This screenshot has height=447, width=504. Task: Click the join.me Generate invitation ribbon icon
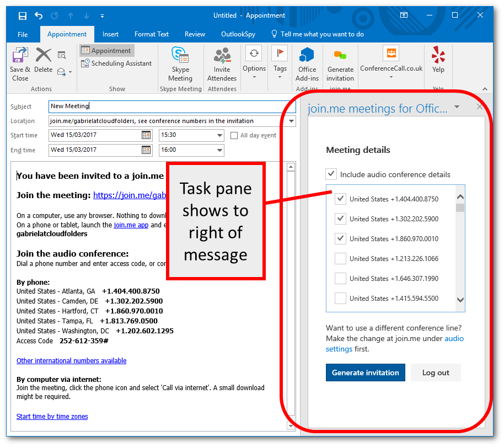coord(340,56)
